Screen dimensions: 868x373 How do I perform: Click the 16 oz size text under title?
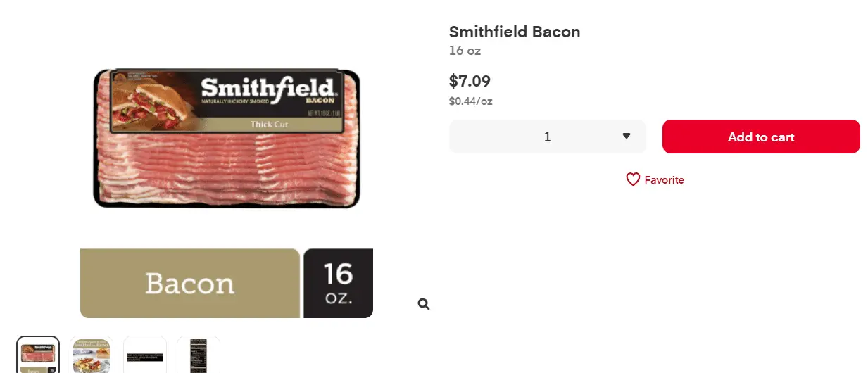click(x=465, y=51)
